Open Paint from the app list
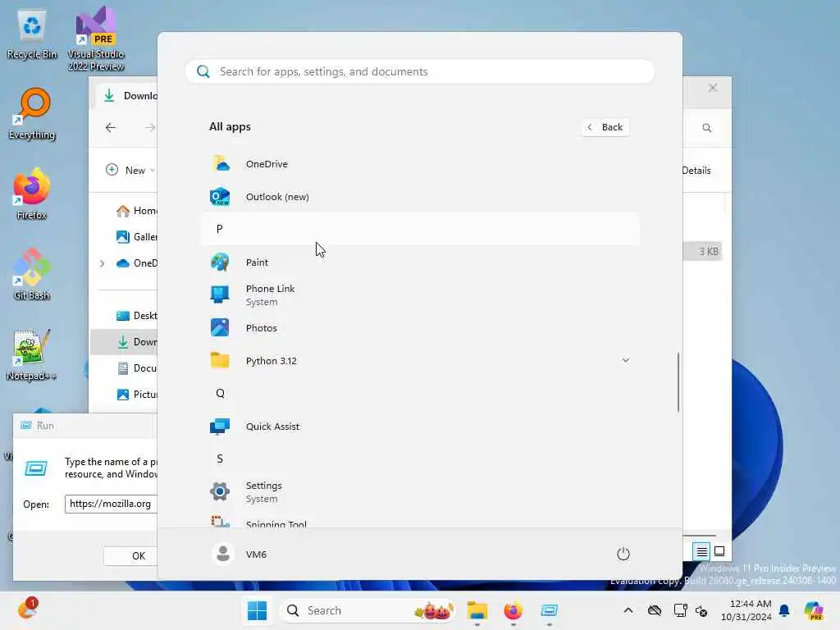This screenshot has height=630, width=840. click(420, 262)
